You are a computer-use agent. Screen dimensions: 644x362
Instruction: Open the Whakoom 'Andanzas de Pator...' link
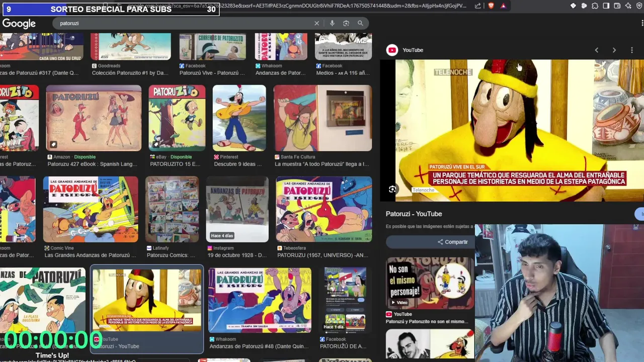(280, 73)
